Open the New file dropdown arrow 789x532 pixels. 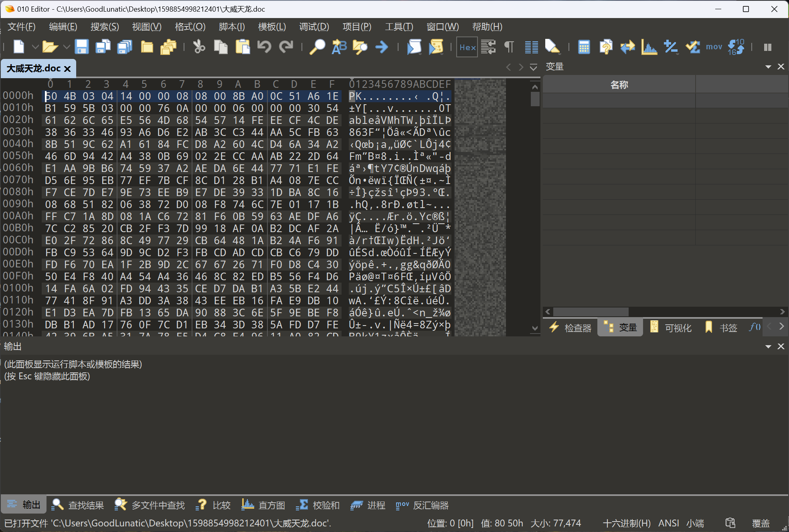[x=35, y=47]
